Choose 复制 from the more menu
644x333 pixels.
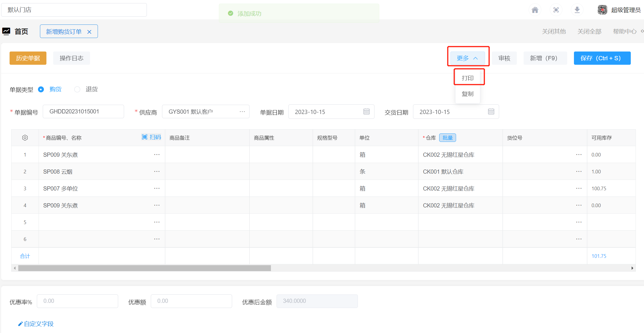pos(468,94)
